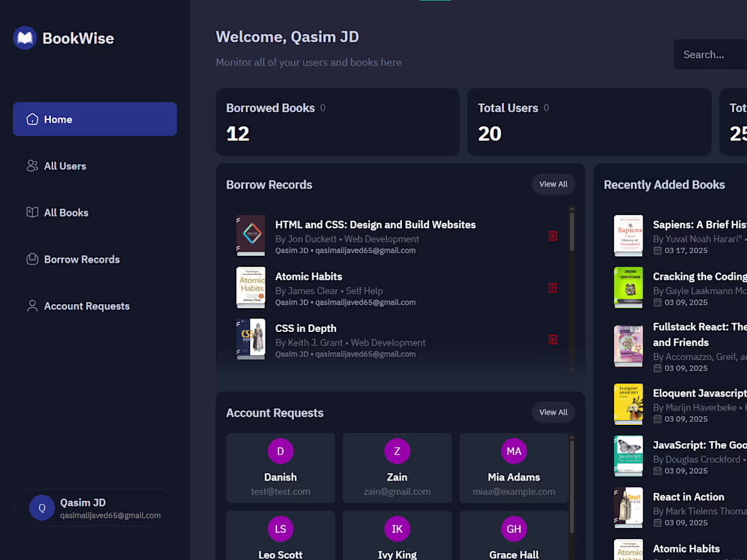Click qasimalijaved65@gmail.com under Qasim JD in the sidebar

[110, 515]
